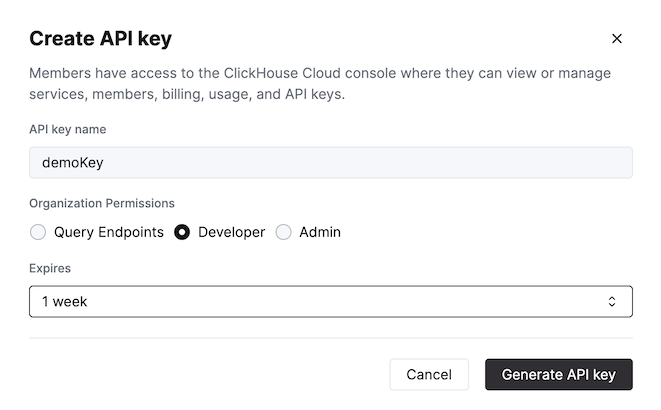Click the API key name input field
The height and width of the screenshot is (410, 661).
click(x=330, y=163)
